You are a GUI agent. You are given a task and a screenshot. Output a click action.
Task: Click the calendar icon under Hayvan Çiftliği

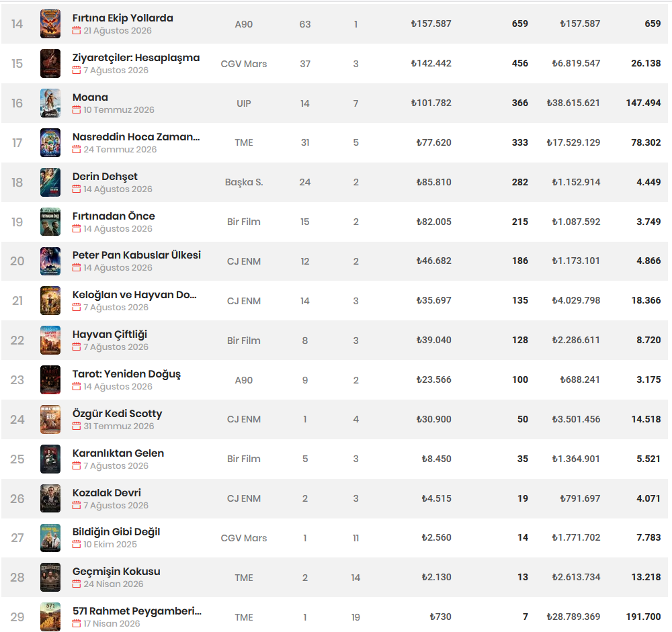77,347
